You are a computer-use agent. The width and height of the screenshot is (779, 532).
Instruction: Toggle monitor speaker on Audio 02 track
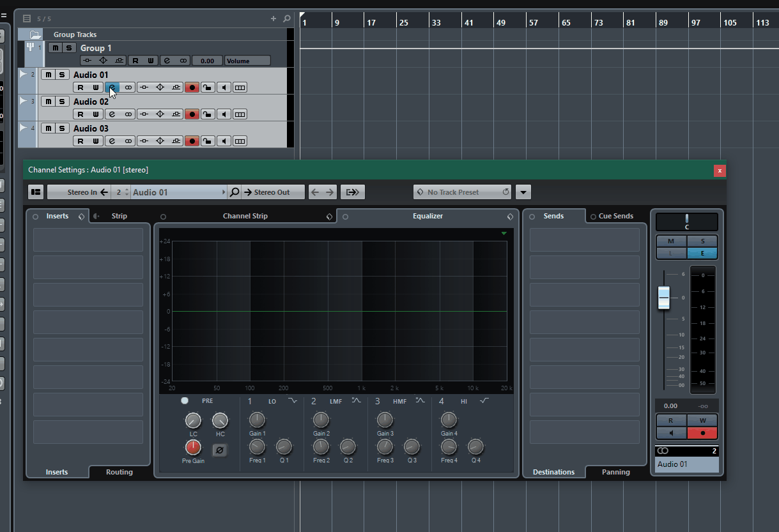pyautogui.click(x=224, y=114)
